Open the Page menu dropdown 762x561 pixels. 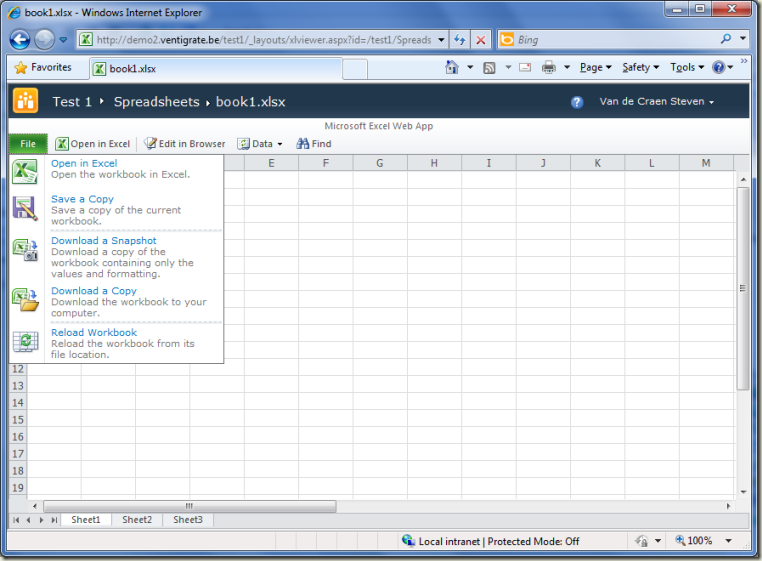(595, 68)
